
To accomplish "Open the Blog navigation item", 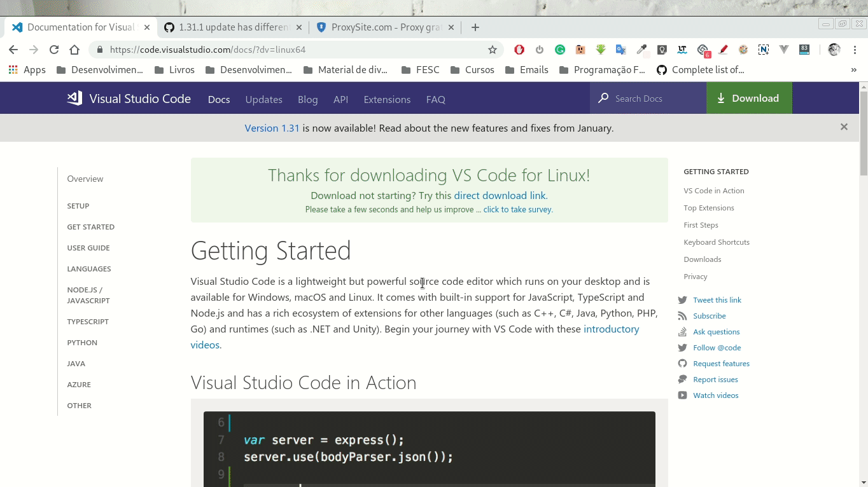I will 307,99.
